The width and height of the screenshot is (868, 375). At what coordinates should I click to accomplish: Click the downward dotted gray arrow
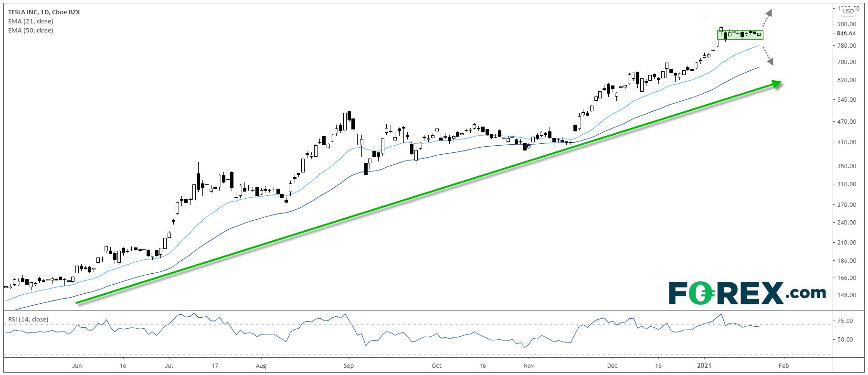coord(767,55)
